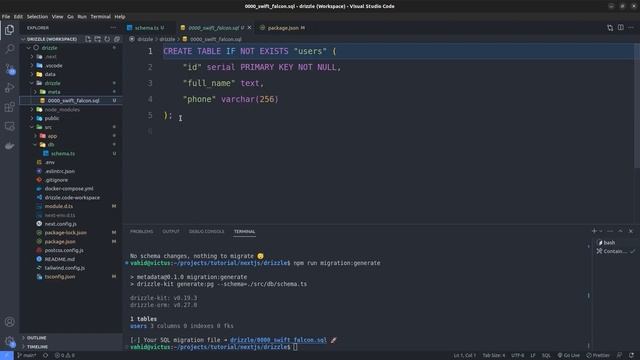
Task: Open the terminal launch profile dropdown
Action: [600, 231]
